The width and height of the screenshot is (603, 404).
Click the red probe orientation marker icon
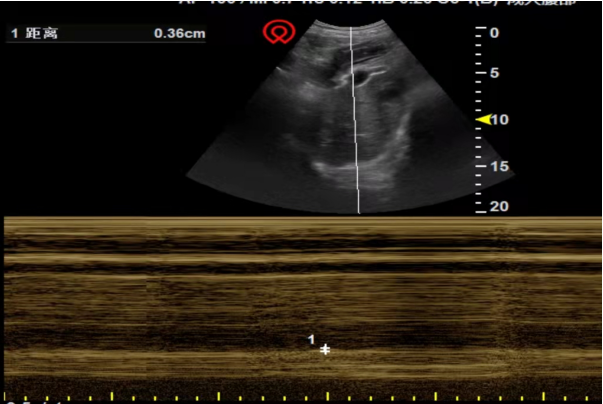coord(279,32)
